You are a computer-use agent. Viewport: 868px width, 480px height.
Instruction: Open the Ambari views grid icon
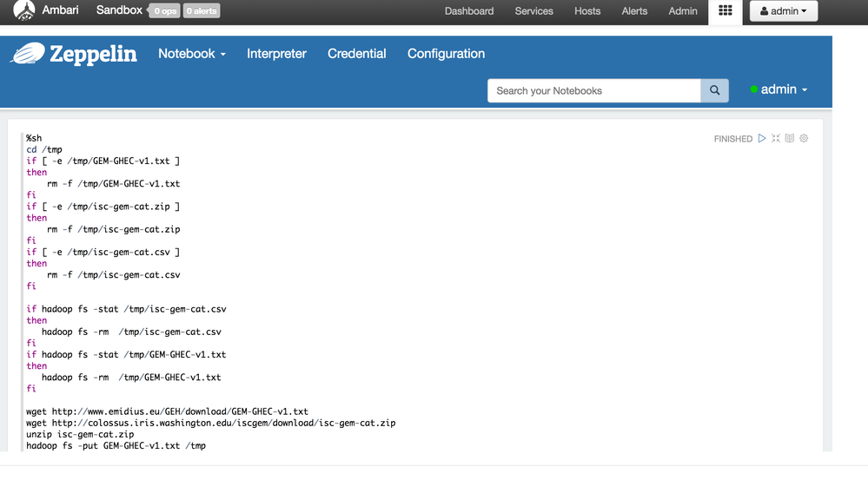[x=726, y=10]
